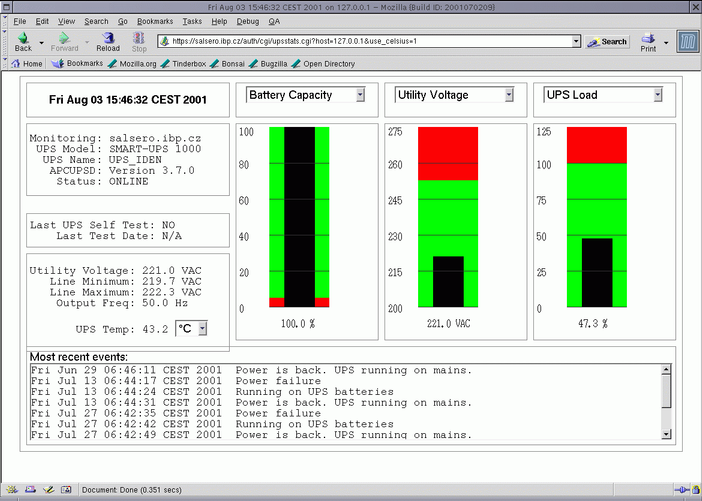The width and height of the screenshot is (702, 501).
Task: Open Address Book from the status bar icon
Action: click(x=66, y=490)
